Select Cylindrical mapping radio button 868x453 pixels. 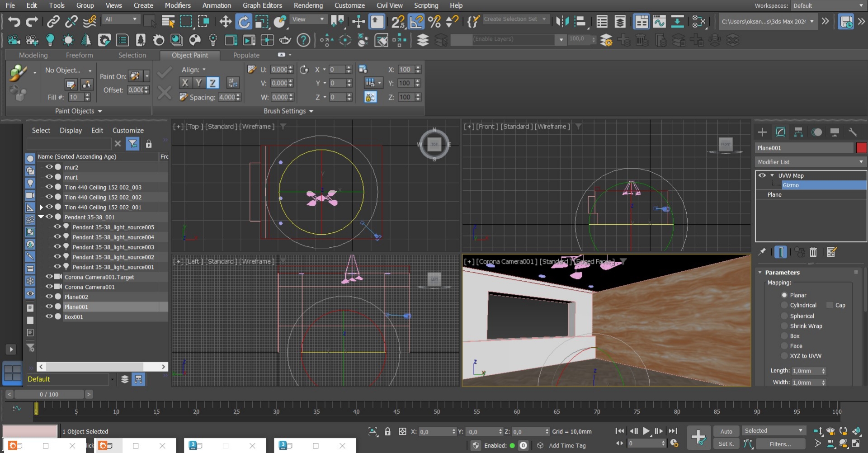click(x=784, y=305)
